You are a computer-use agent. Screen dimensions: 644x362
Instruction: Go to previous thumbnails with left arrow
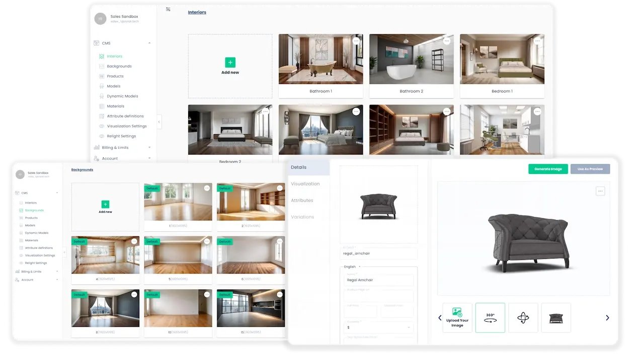point(440,318)
